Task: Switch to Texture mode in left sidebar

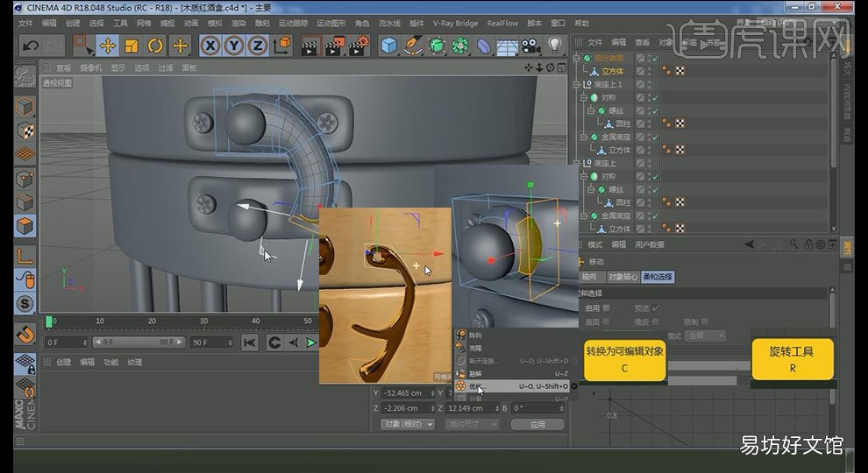Action: (x=25, y=131)
